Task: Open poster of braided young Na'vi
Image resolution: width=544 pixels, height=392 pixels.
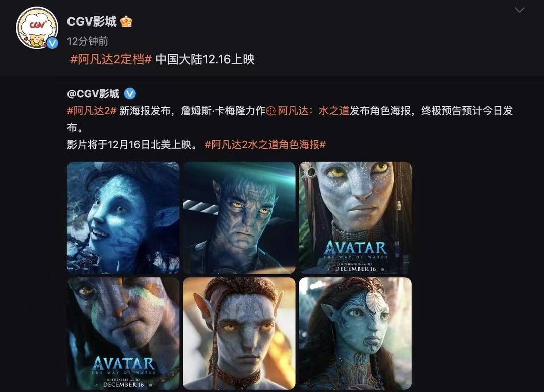Action: click(239, 334)
